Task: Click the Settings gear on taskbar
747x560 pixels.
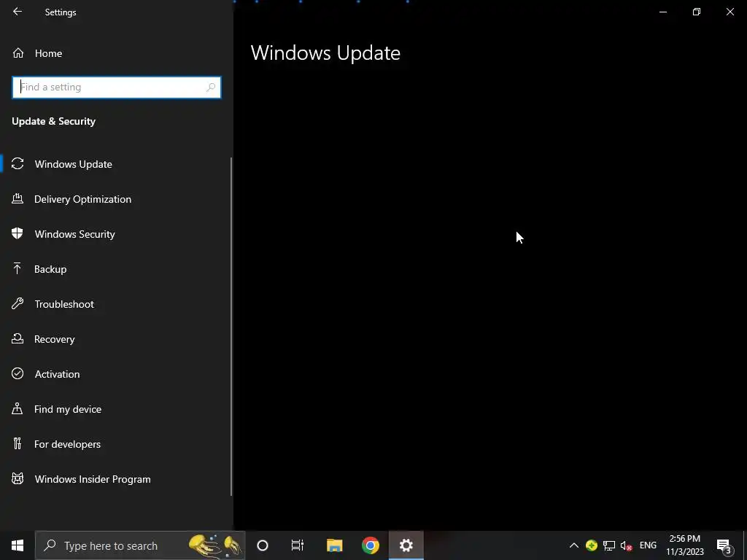Action: [406, 545]
